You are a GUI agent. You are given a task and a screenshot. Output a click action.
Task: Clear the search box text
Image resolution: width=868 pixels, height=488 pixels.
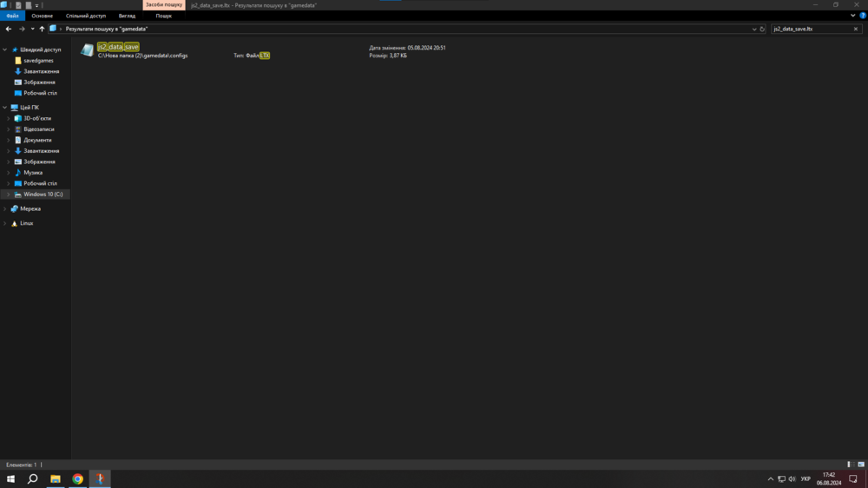(x=855, y=29)
